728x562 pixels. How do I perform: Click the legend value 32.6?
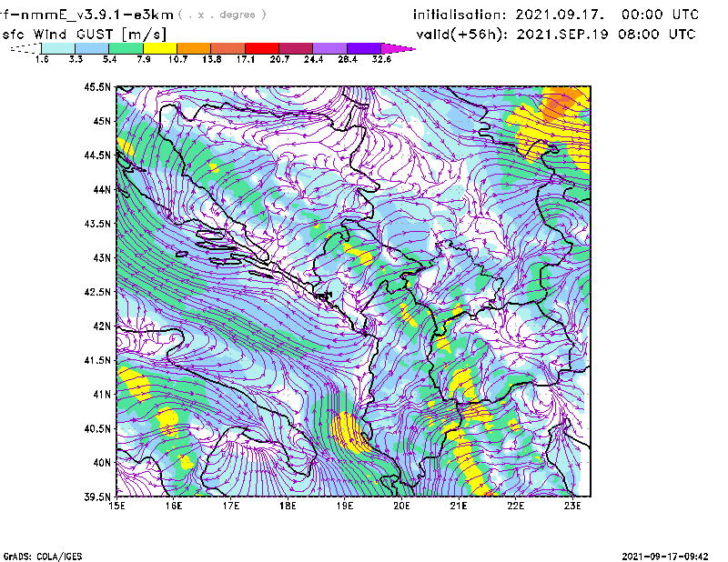pos(381,59)
